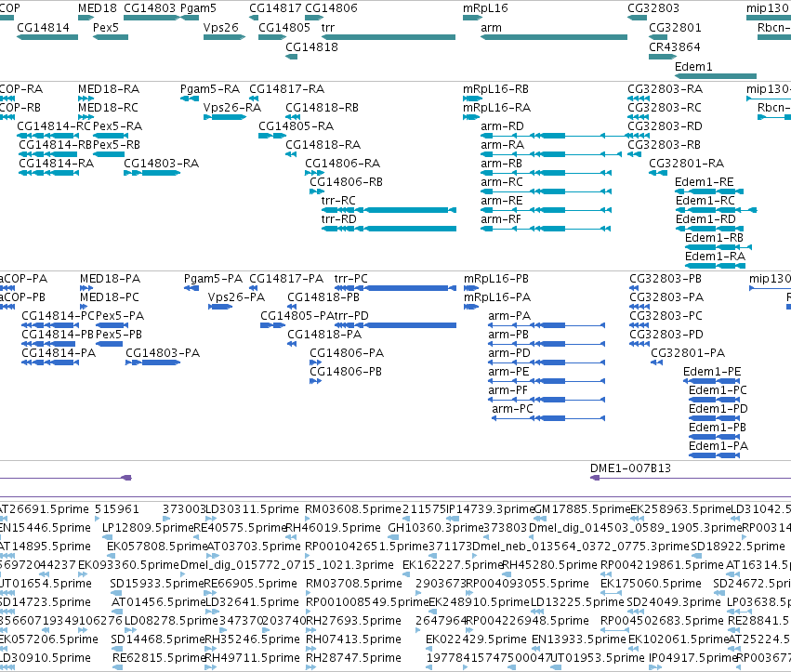Click EST LP12809.5prime

tap(148, 528)
